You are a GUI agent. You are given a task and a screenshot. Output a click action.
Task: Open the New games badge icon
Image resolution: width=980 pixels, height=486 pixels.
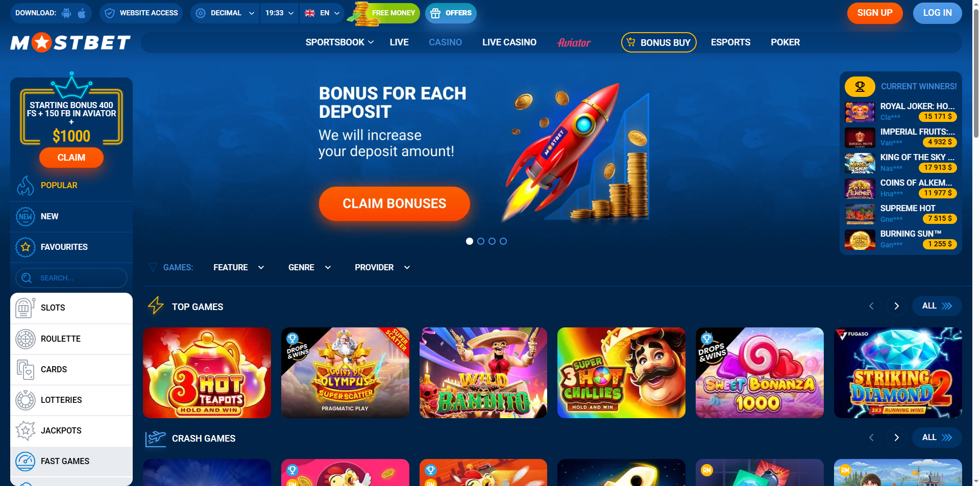pyautogui.click(x=25, y=217)
